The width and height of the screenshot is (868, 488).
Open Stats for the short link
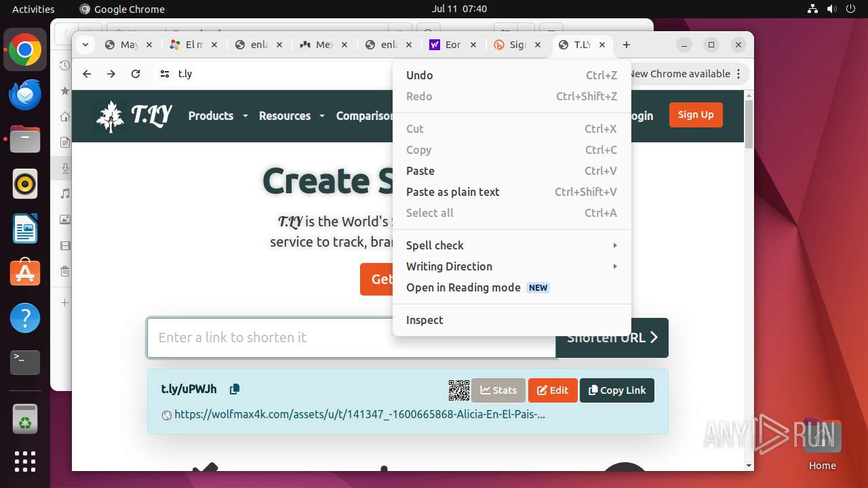pos(498,390)
